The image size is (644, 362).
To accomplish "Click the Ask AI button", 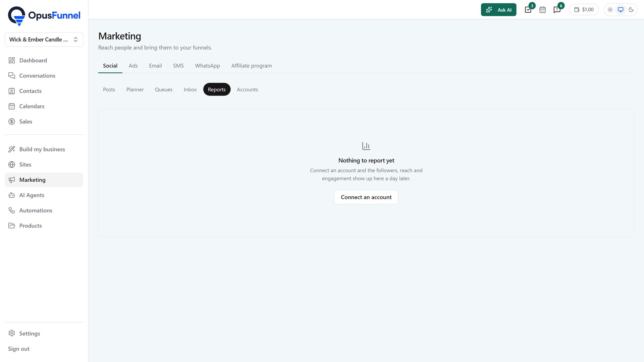I will point(498,10).
